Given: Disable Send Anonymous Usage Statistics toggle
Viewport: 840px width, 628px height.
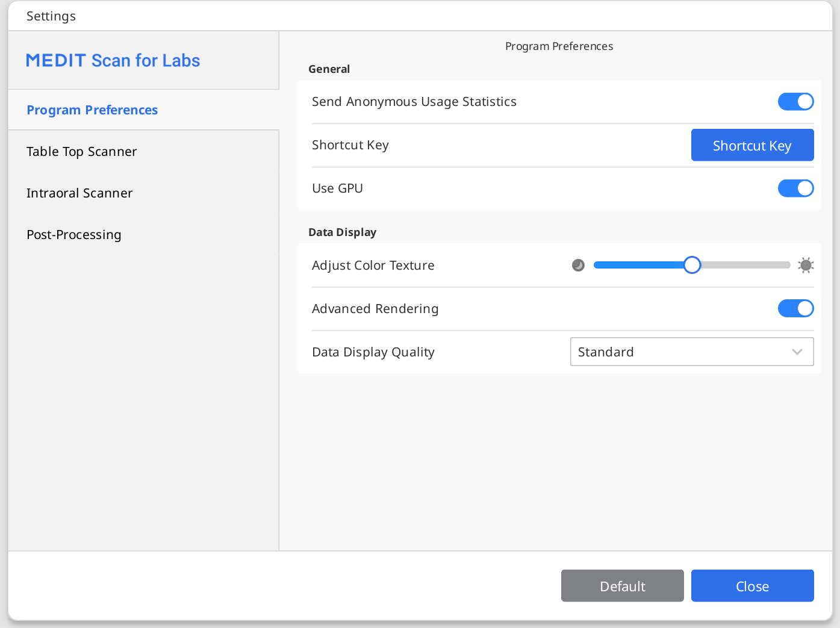Looking at the screenshot, I should [x=795, y=102].
